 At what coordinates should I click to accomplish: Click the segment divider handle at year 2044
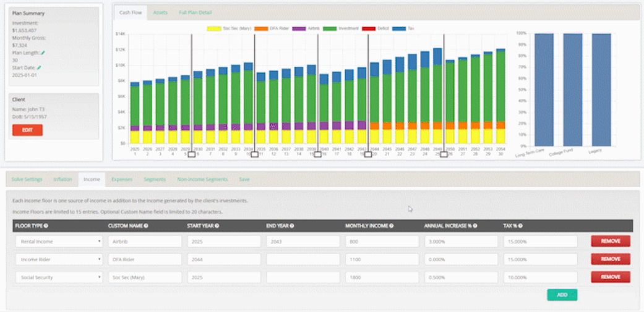368,154
